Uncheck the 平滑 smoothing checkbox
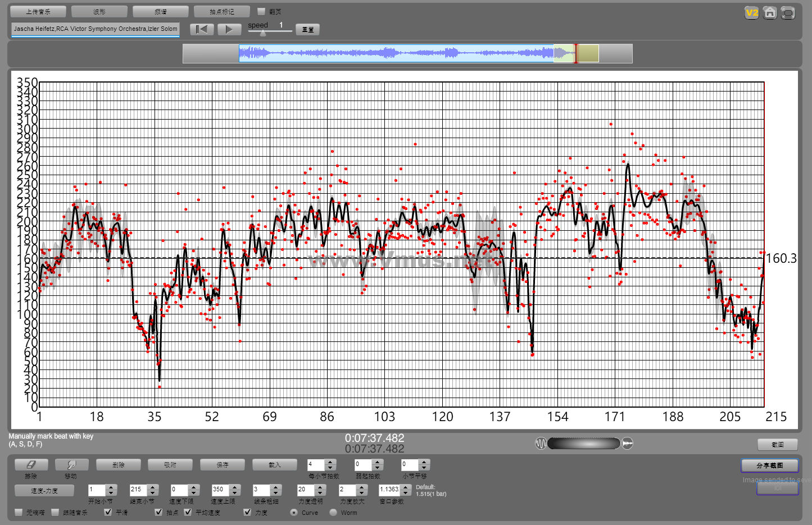812x525 pixels. coord(108,512)
